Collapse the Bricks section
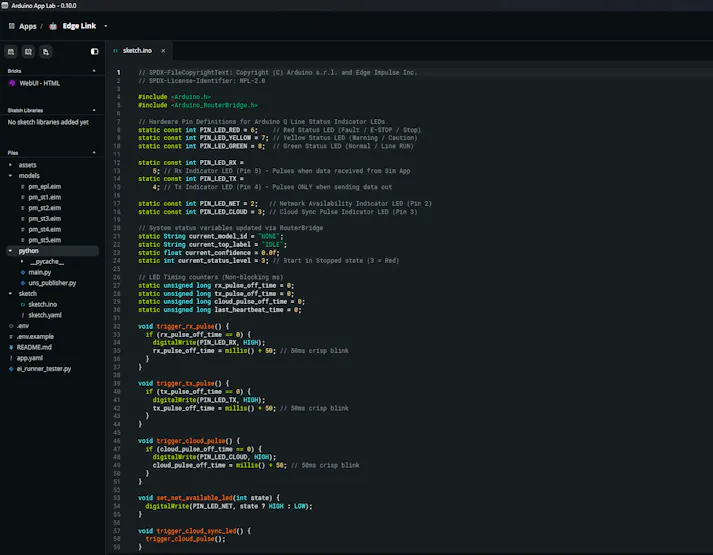Viewport: 713px width, 555px height. click(94, 71)
